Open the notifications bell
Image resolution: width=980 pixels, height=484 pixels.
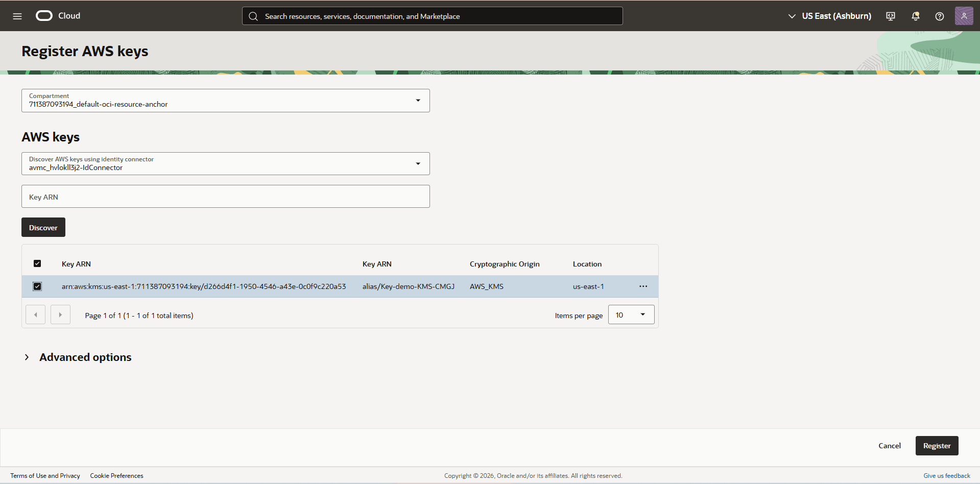(915, 16)
